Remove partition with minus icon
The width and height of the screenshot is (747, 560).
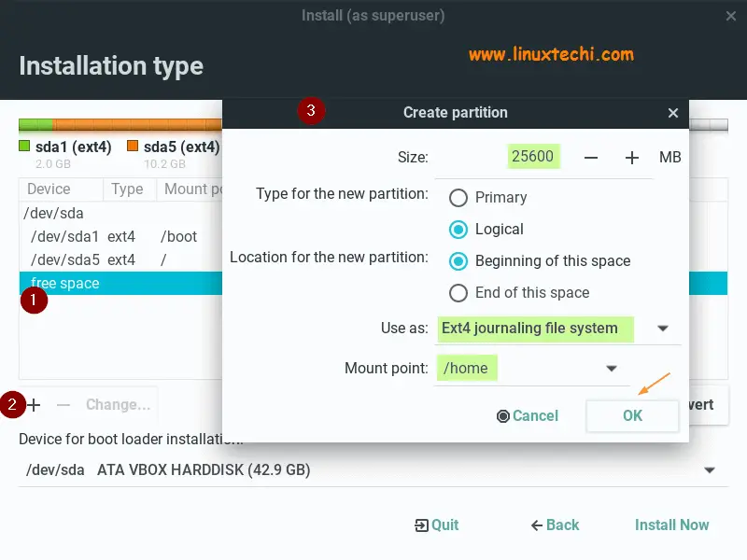(63, 405)
